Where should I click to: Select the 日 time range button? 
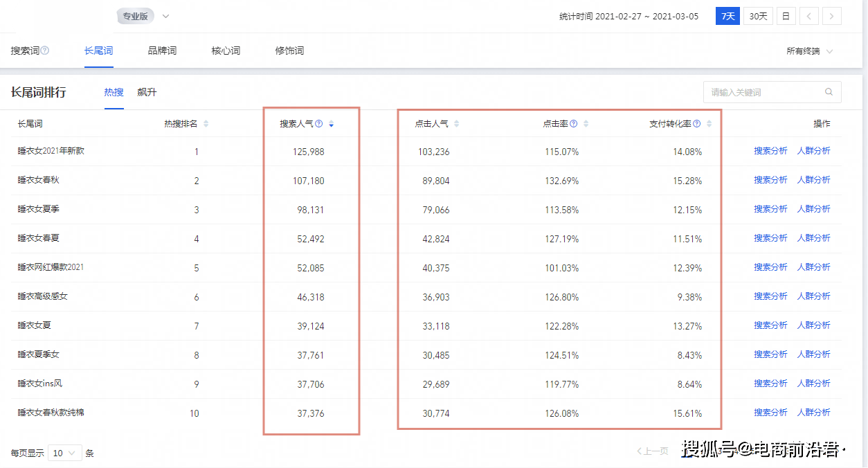[x=786, y=16]
